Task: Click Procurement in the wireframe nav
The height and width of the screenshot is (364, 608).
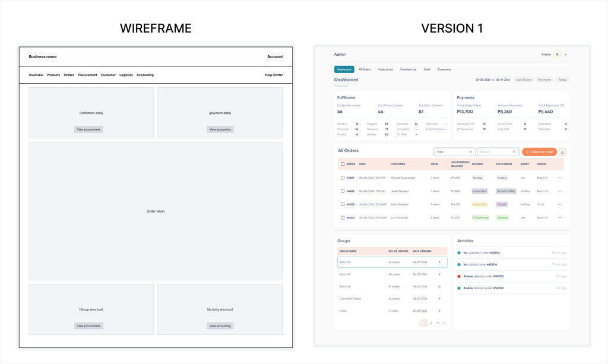Action: (87, 75)
